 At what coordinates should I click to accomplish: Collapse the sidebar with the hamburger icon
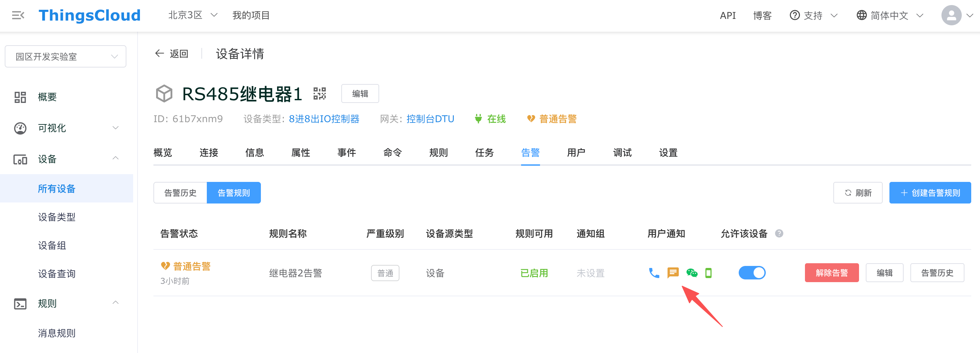[18, 15]
